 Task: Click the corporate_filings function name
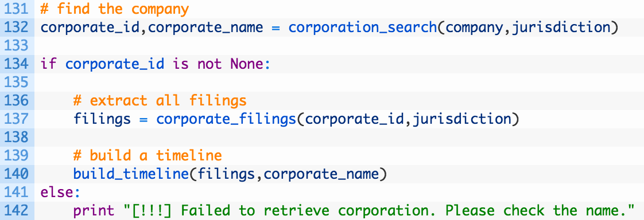226,119
